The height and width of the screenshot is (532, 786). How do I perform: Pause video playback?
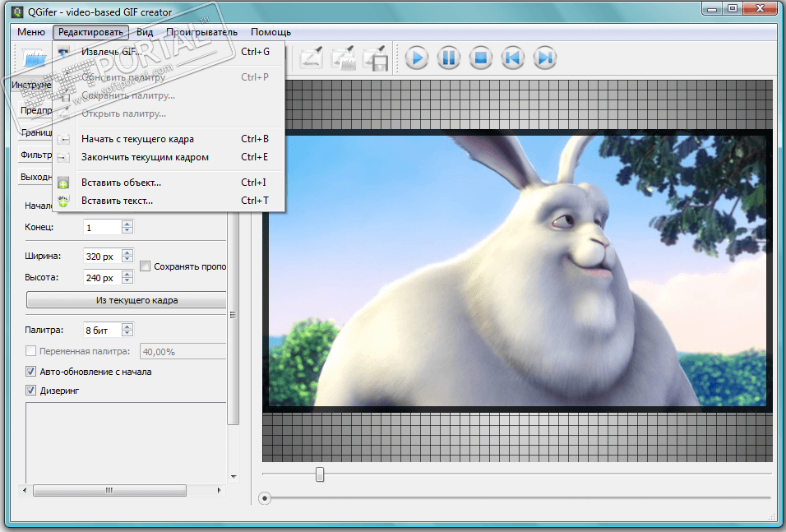click(448, 58)
